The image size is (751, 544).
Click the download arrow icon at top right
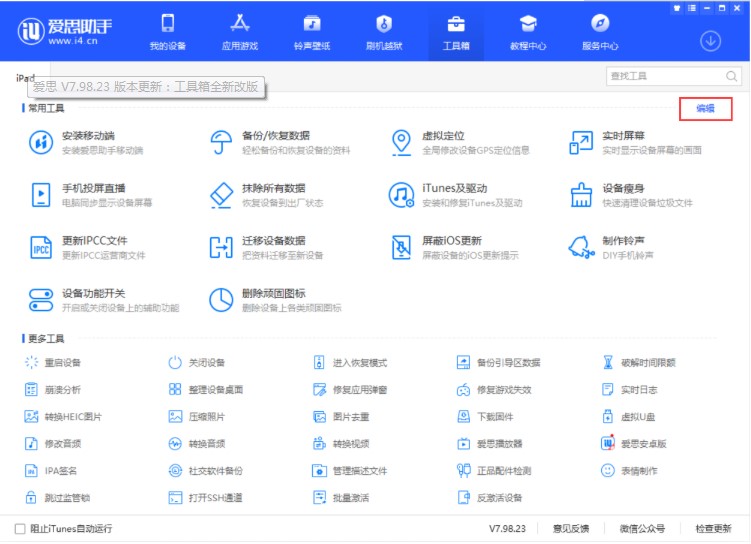coord(710,41)
